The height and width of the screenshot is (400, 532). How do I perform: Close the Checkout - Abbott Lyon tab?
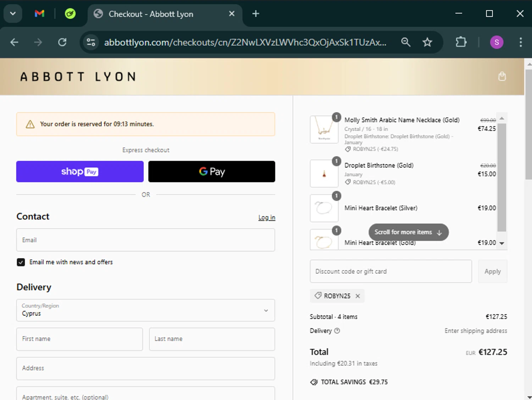pyautogui.click(x=232, y=13)
